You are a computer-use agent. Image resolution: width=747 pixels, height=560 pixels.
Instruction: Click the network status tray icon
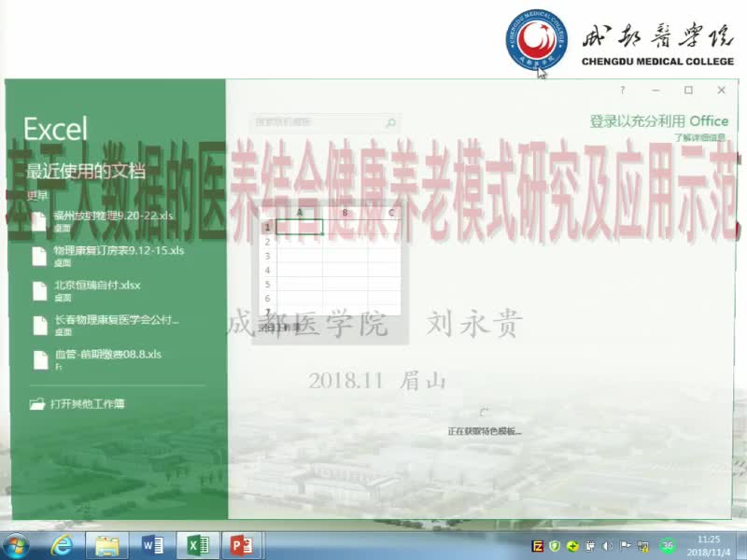tap(643, 546)
